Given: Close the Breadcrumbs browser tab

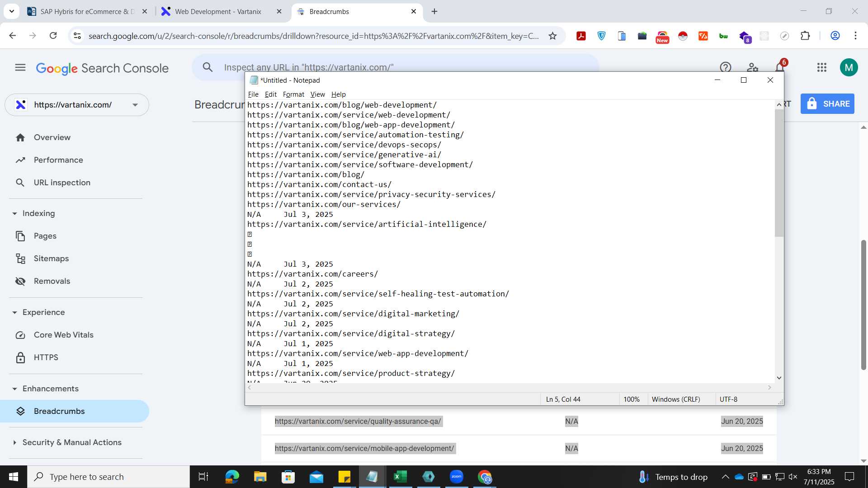Looking at the screenshot, I should click(x=413, y=11).
